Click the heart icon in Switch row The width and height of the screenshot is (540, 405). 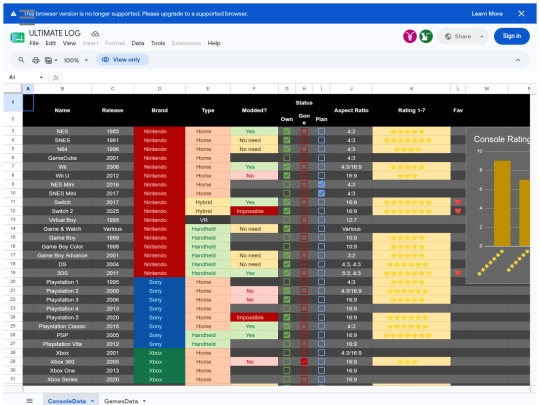(x=458, y=202)
